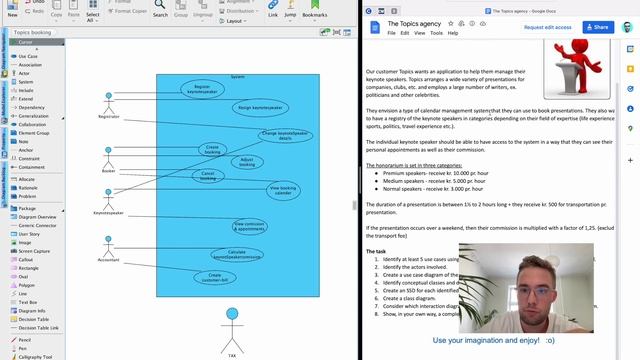Select the Callout shape tool
Screen dimensions: 640x360
(25, 260)
